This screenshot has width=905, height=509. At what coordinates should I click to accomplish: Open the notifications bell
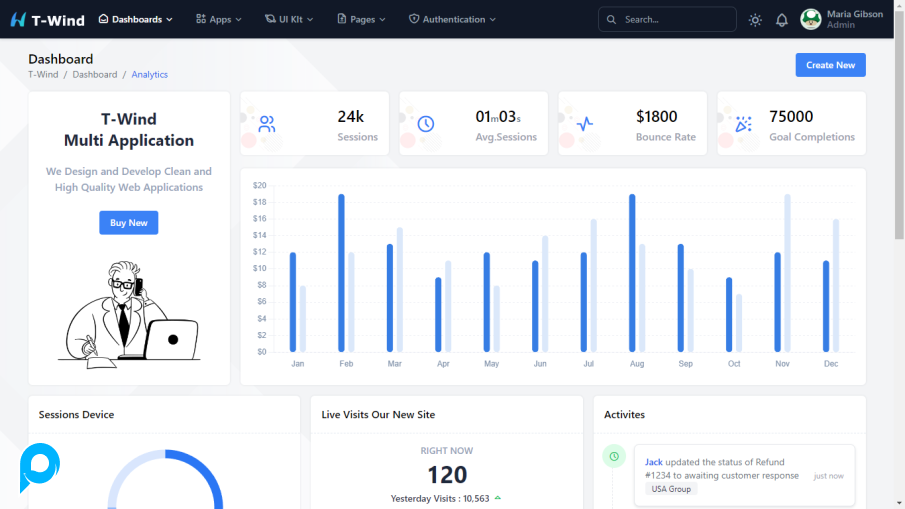pos(781,20)
